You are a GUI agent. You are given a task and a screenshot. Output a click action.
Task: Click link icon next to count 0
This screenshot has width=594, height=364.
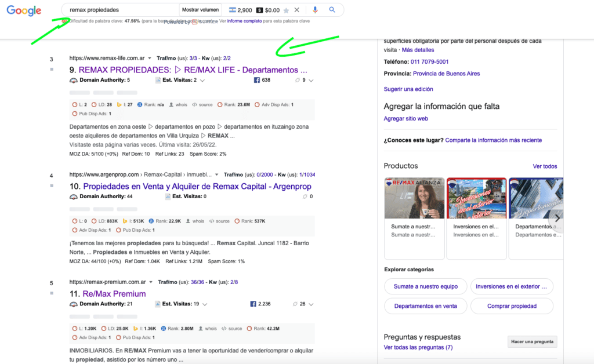point(305,196)
